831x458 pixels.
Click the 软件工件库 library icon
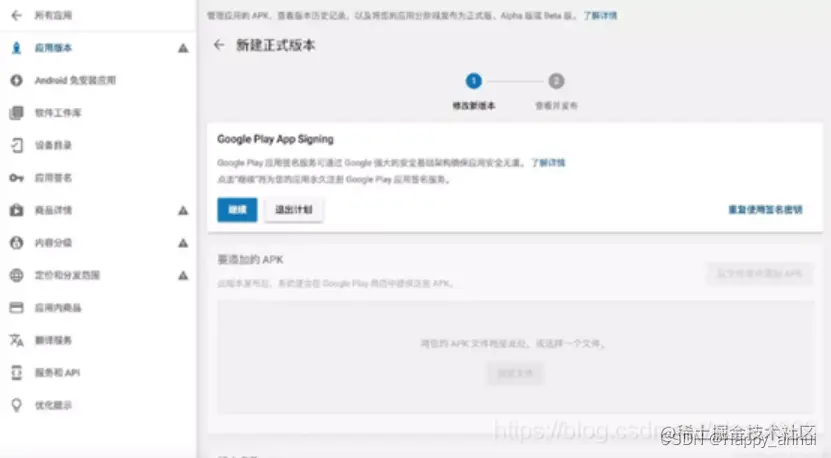(x=16, y=113)
